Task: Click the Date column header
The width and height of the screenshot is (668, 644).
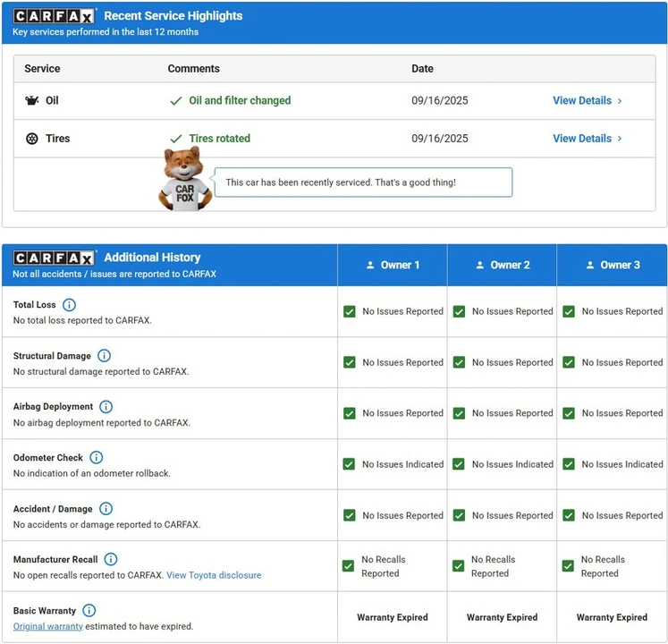Action: click(423, 69)
